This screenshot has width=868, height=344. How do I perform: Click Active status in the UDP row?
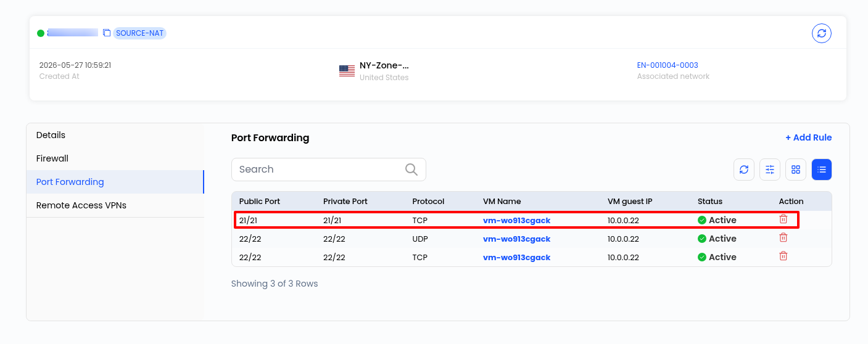pyautogui.click(x=717, y=239)
